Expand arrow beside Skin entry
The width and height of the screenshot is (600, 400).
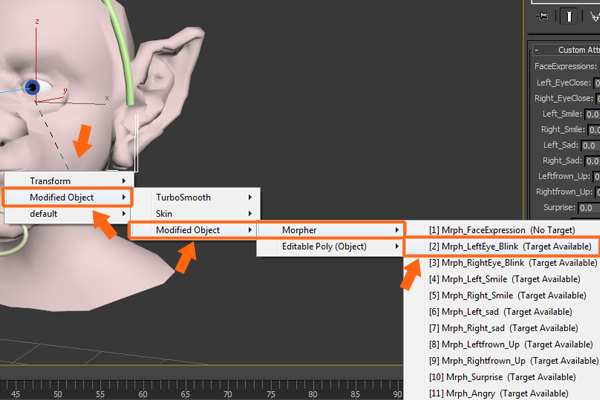[250, 214]
